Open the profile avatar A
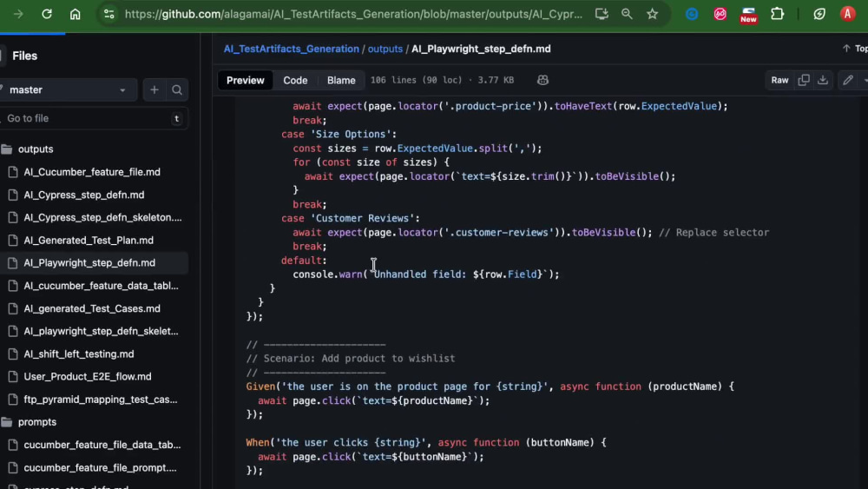This screenshot has width=868, height=489. tap(847, 14)
